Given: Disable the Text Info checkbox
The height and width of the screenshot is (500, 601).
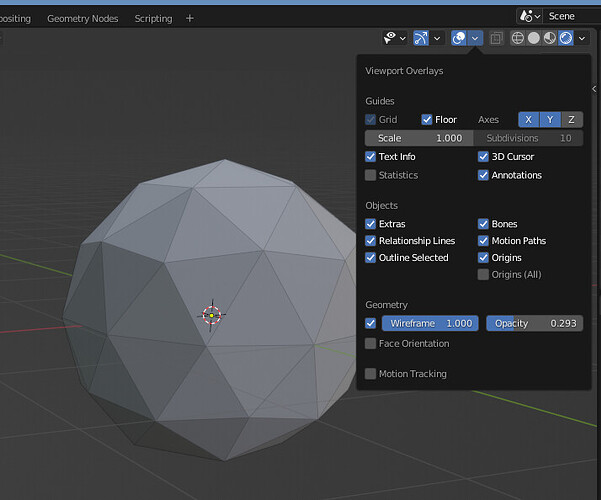Looking at the screenshot, I should [370, 156].
